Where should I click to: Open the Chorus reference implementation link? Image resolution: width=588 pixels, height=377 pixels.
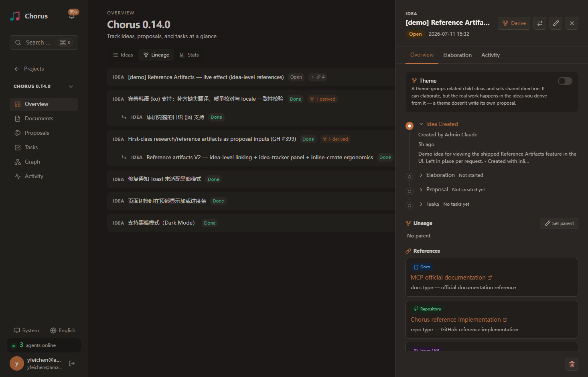click(459, 320)
